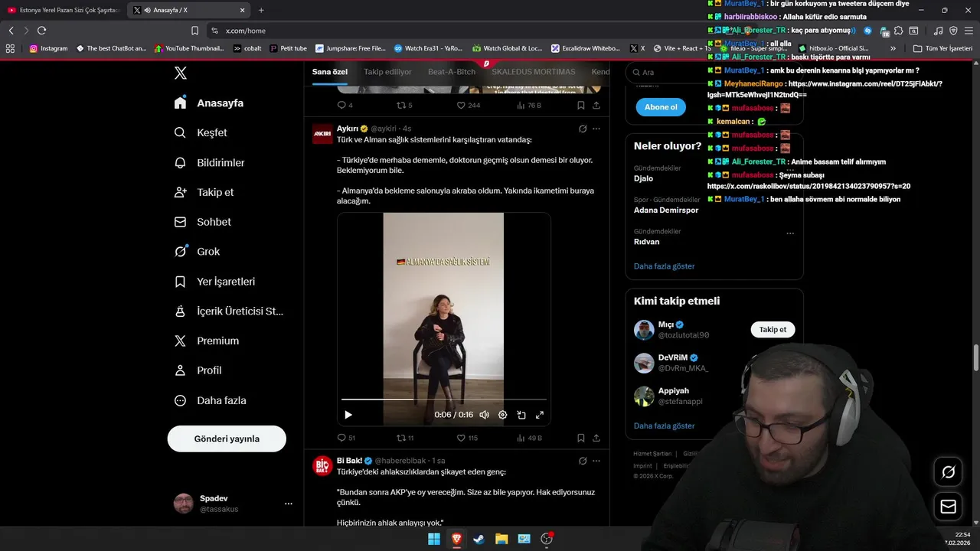The image size is (980, 551).
Task: Open the Windows Start menu
Action: [434, 539]
